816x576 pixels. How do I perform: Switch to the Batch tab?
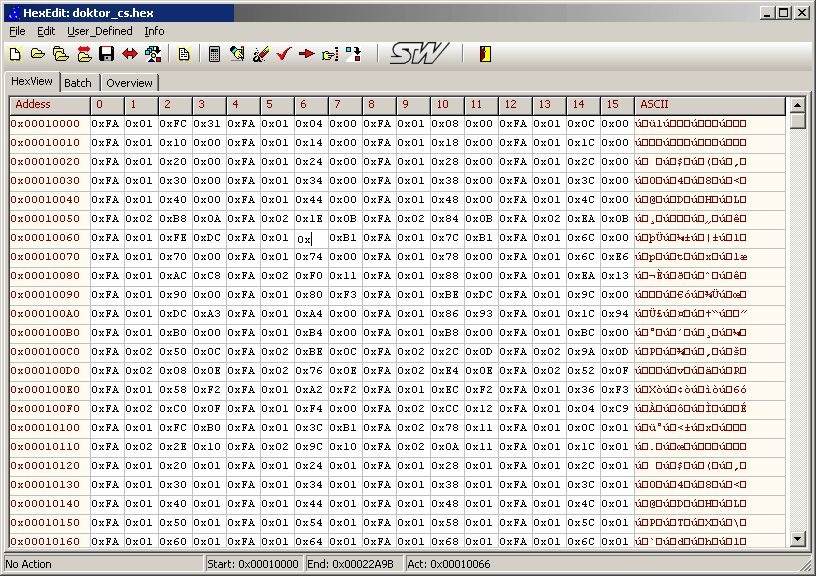[x=77, y=83]
